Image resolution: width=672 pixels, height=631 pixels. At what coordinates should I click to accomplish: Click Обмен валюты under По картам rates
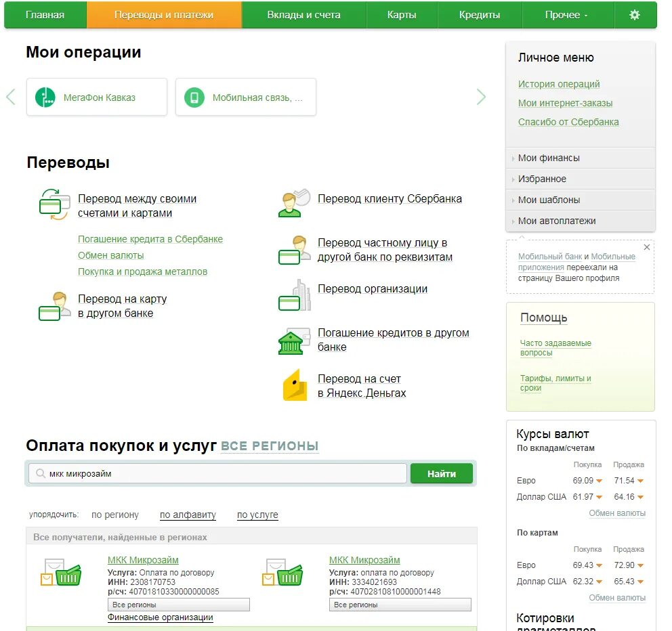point(617,598)
